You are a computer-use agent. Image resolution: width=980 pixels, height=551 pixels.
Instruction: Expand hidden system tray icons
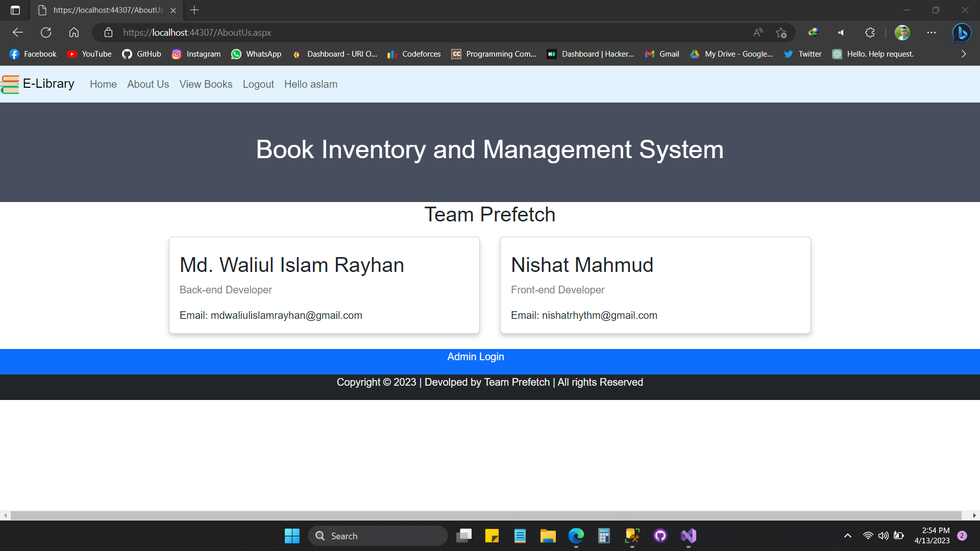click(x=847, y=536)
